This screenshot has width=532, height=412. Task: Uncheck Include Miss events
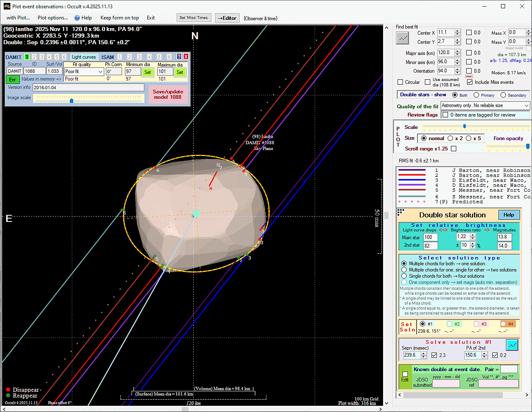tap(470, 82)
